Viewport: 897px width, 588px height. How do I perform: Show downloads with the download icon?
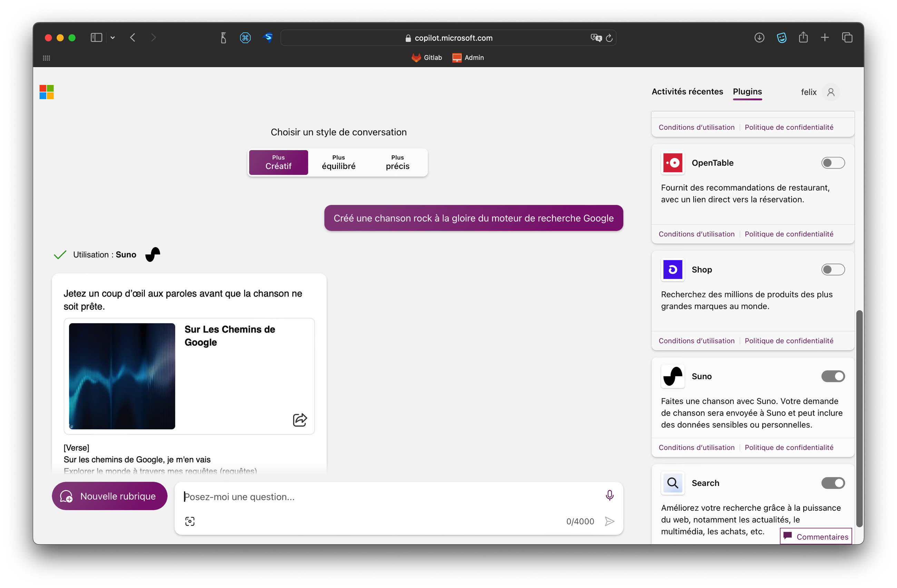click(759, 38)
